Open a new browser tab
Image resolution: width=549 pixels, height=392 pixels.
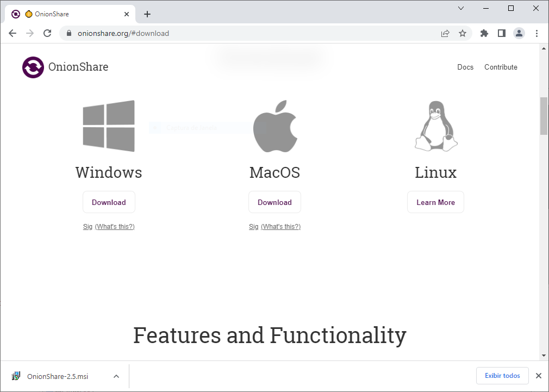[147, 14]
